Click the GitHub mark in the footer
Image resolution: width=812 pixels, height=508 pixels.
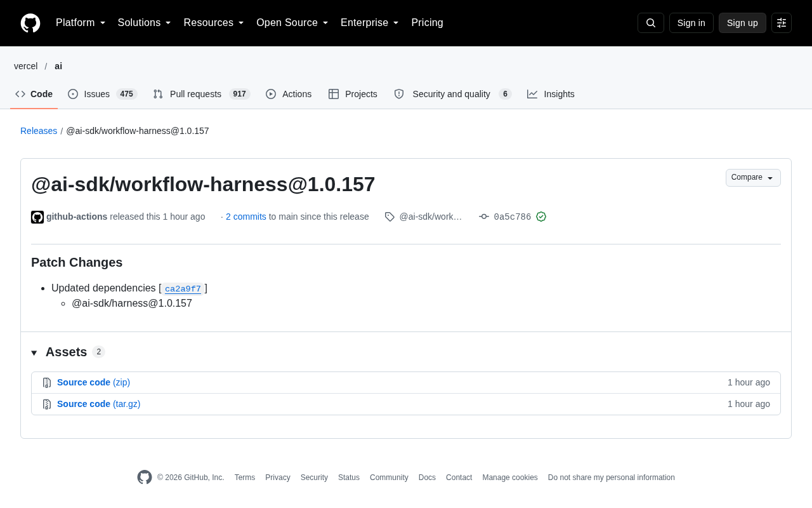pyautogui.click(x=145, y=478)
